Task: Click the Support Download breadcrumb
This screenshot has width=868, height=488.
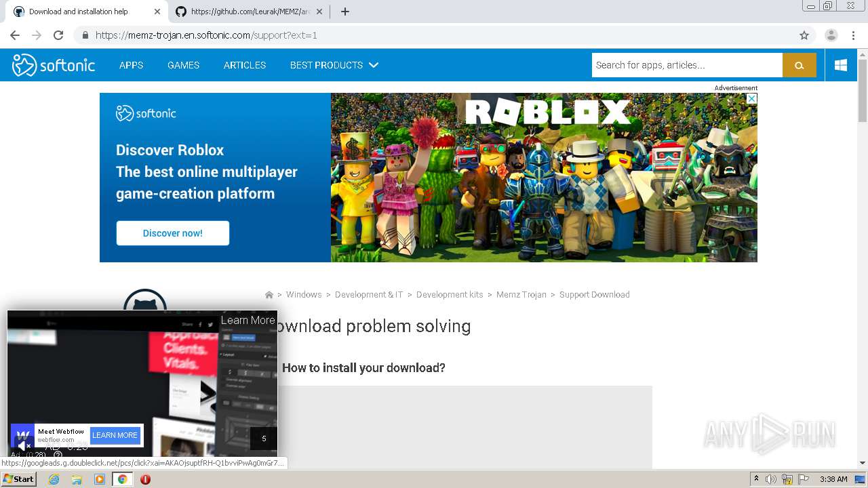Action: pyautogui.click(x=594, y=295)
